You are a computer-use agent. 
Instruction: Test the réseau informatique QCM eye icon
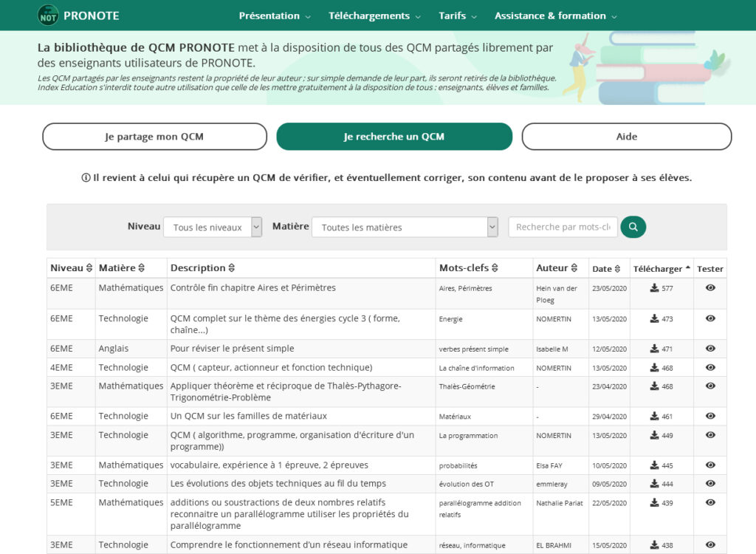click(x=710, y=545)
